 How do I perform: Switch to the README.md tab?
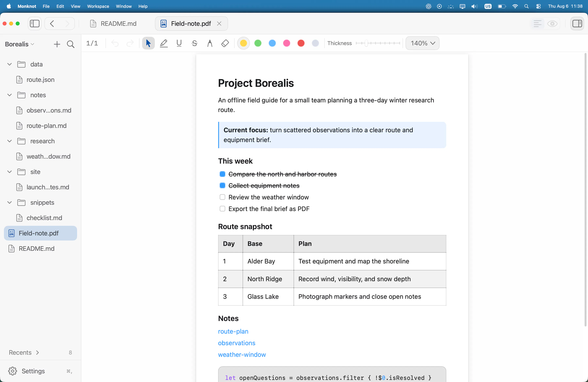click(x=113, y=24)
